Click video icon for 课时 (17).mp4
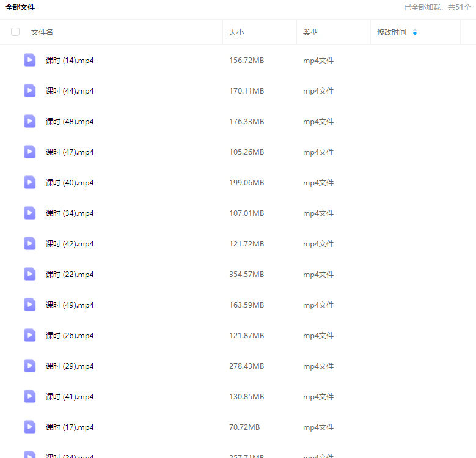This screenshot has width=476, height=458. [30, 427]
